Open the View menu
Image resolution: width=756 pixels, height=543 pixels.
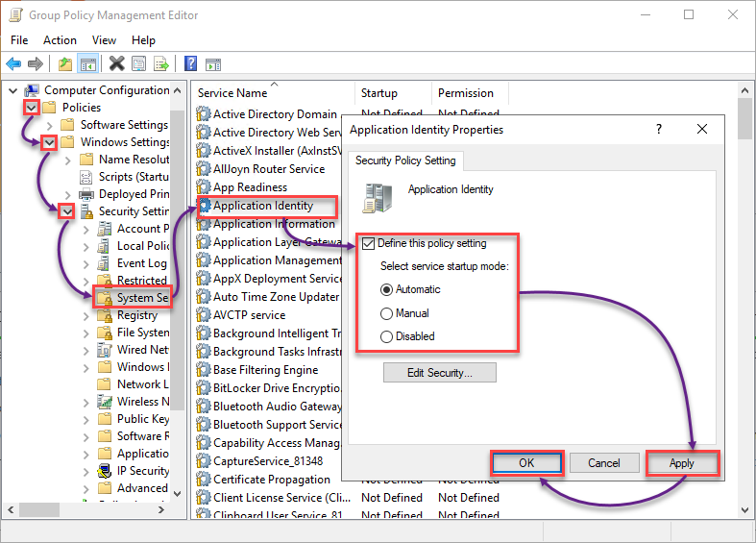tap(104, 40)
